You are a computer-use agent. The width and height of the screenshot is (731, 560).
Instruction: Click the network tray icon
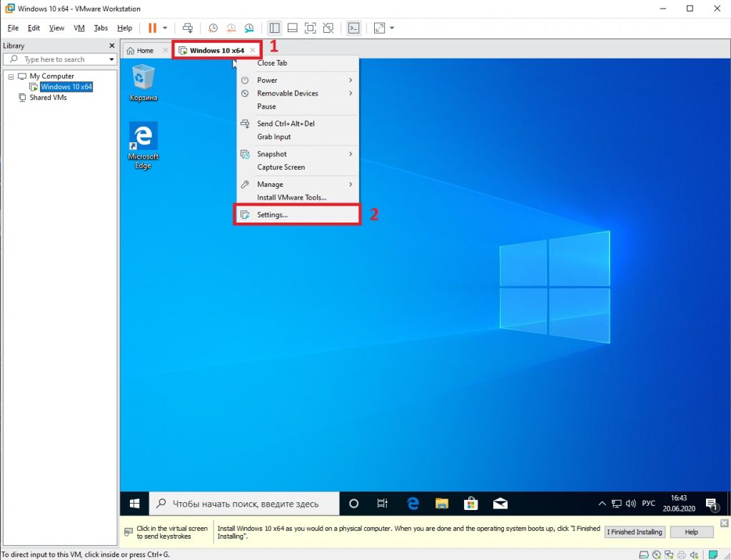(x=617, y=504)
